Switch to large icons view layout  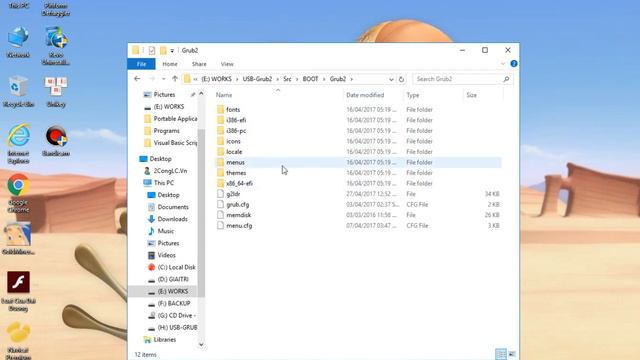512,354
